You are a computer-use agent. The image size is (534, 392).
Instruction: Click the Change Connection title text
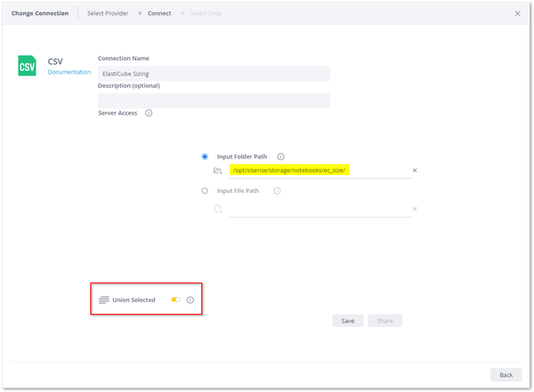click(40, 13)
